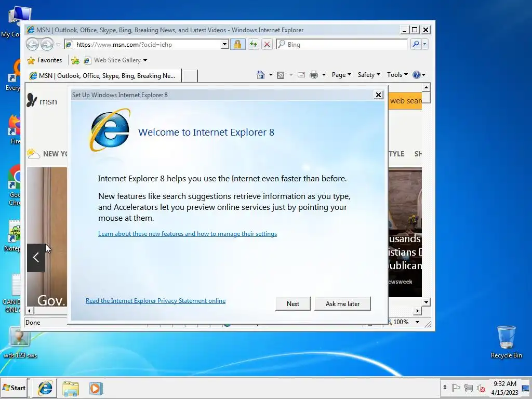Click the Back navigation arrow in Internet Explorer
The height and width of the screenshot is (399, 532).
click(x=33, y=44)
